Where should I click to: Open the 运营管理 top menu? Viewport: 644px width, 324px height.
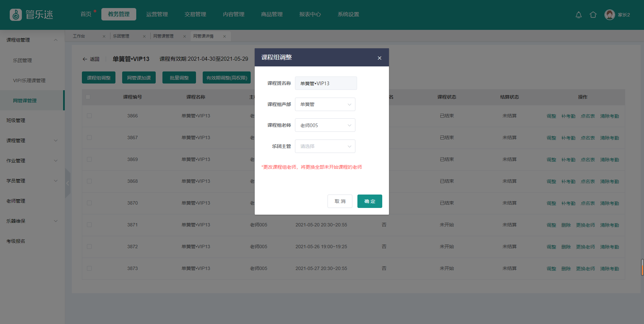(x=157, y=14)
